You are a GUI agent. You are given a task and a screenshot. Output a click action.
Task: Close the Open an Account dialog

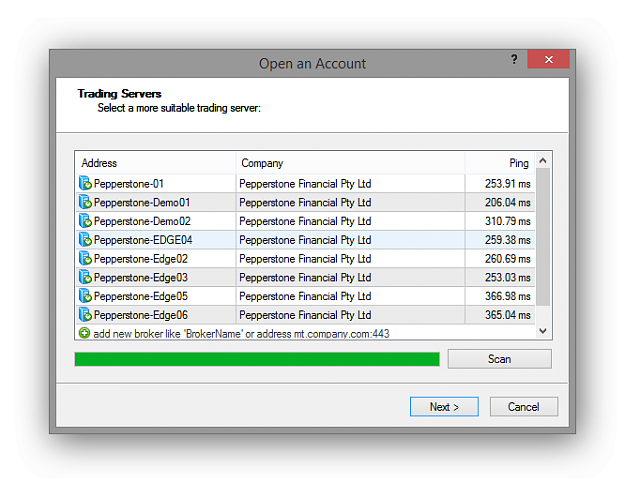(x=548, y=59)
